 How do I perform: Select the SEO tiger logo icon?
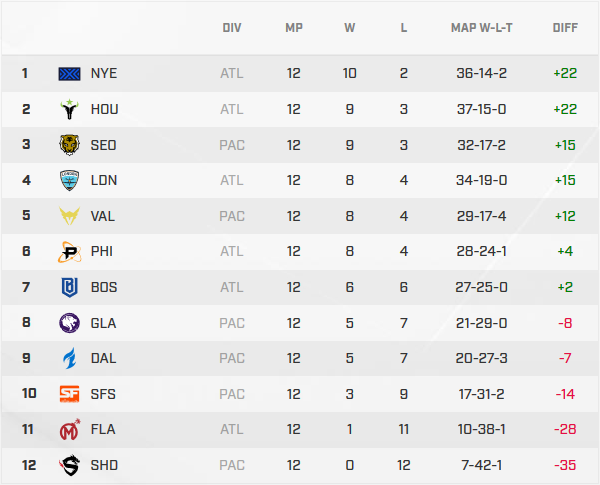pos(70,145)
